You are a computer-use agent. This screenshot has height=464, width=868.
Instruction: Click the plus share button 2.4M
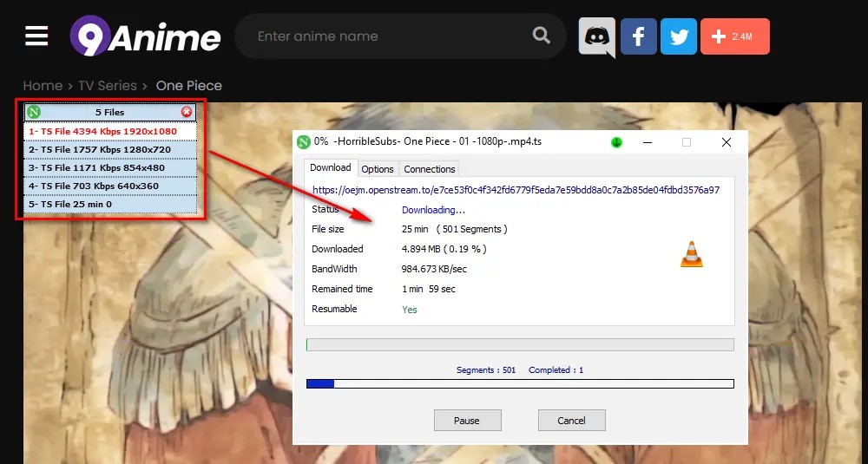click(734, 37)
